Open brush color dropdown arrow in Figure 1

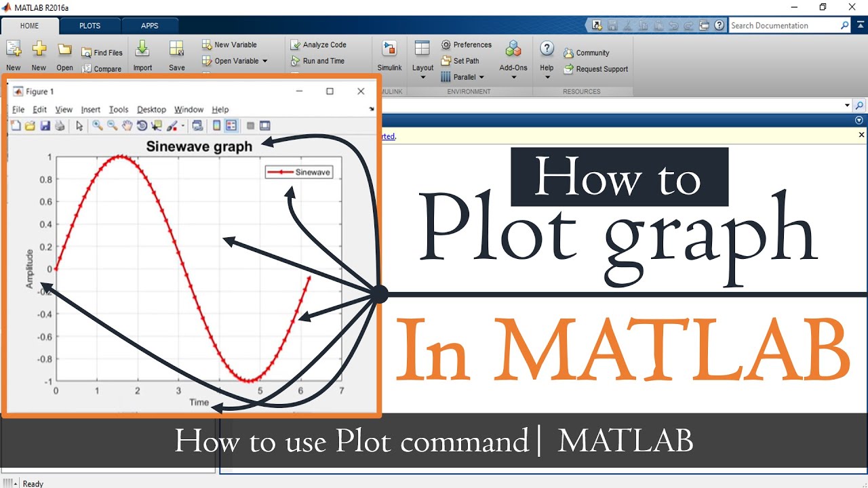(x=183, y=126)
